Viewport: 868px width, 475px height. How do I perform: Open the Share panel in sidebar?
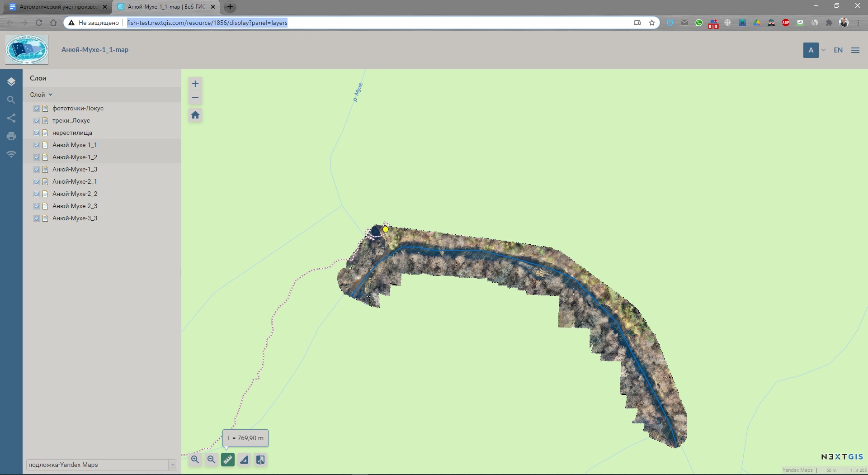pos(11,118)
